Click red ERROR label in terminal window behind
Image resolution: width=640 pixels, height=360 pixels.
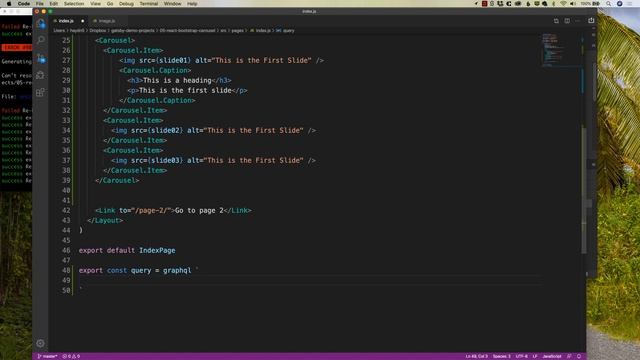(x=17, y=48)
